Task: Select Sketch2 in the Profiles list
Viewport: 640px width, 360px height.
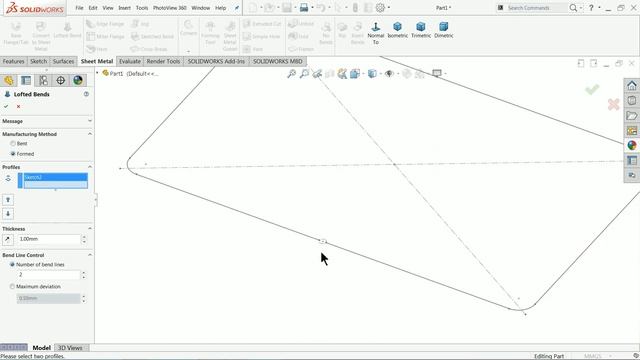Action: (x=56, y=177)
